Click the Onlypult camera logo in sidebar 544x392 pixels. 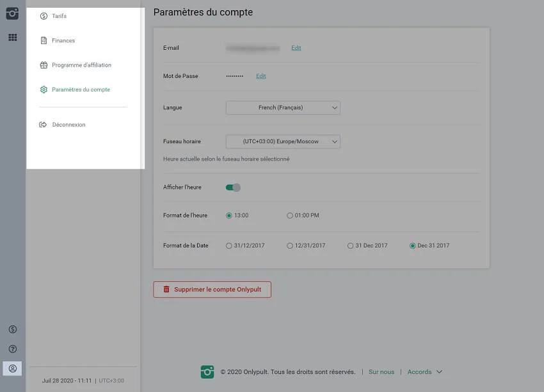[x=12, y=13]
